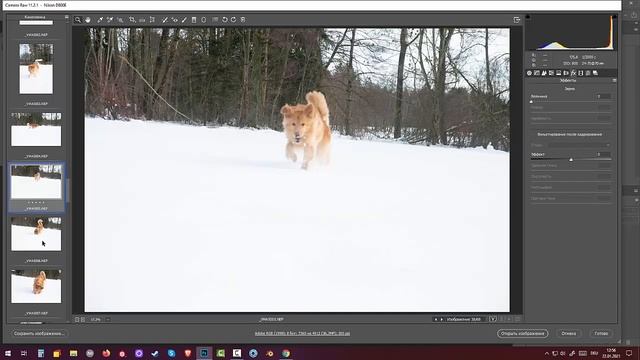
Task: Select the Targeted Adjustment tool
Action: [x=120, y=20]
